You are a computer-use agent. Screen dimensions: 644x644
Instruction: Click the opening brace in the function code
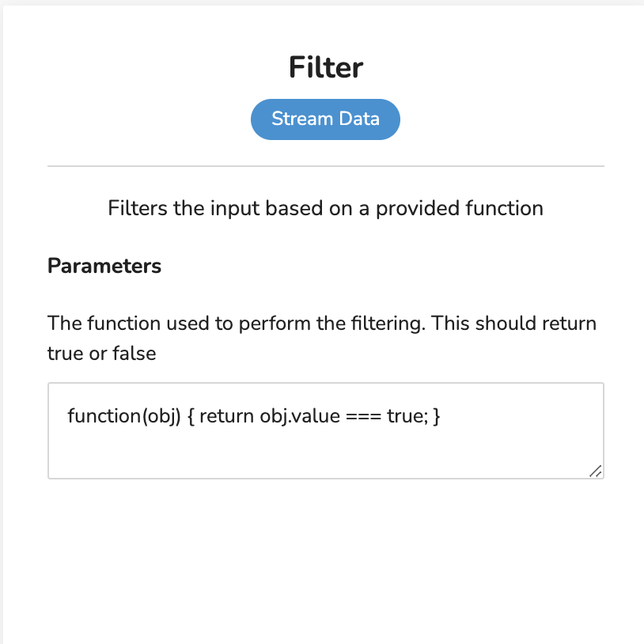191,416
